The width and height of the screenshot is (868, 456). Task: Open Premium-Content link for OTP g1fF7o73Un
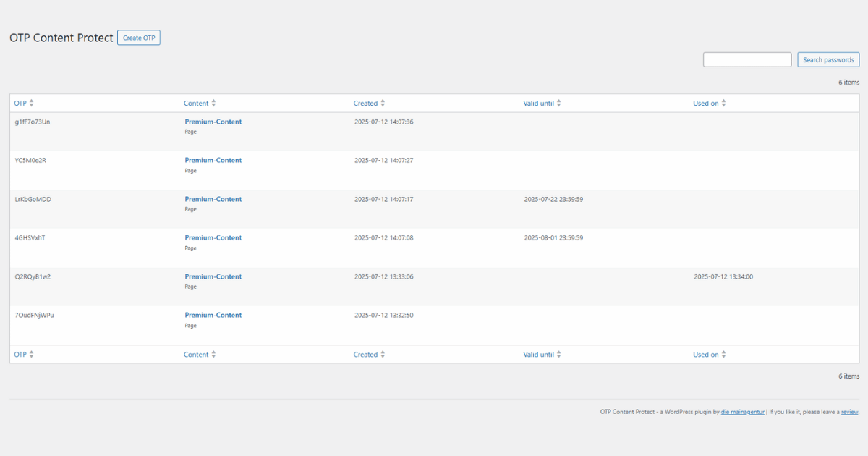213,122
